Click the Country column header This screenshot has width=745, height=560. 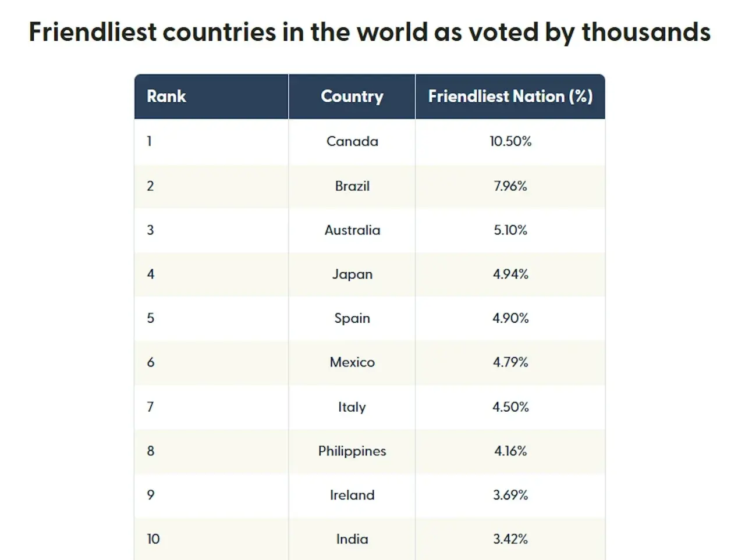click(x=352, y=97)
